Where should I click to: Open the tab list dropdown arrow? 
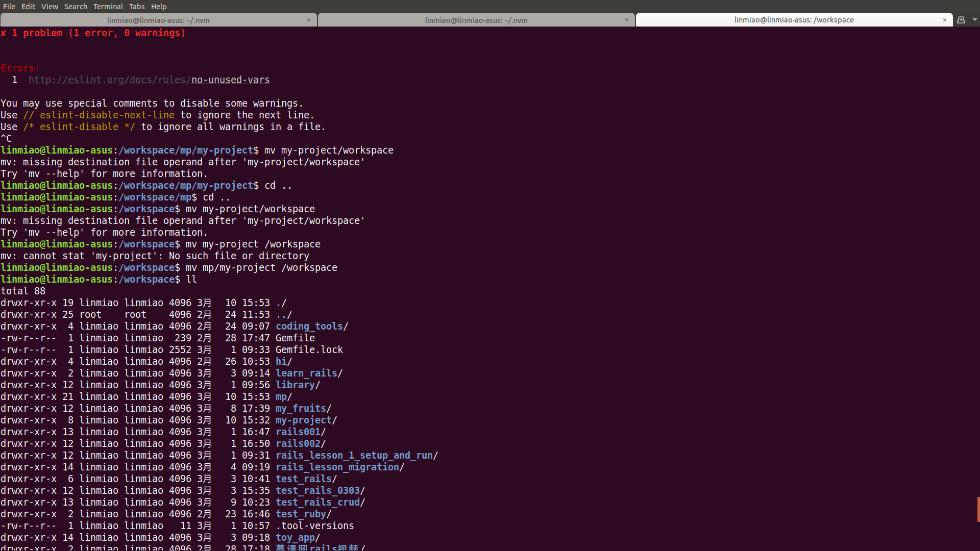[974, 20]
